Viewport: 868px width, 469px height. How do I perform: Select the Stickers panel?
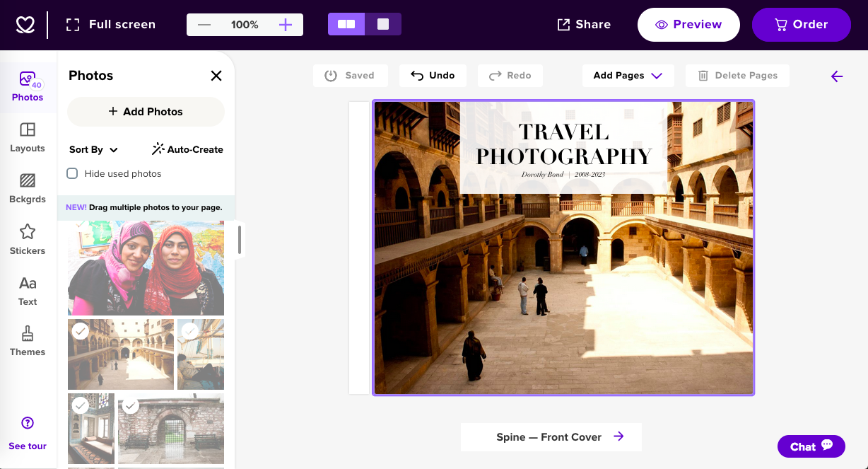[27, 239]
